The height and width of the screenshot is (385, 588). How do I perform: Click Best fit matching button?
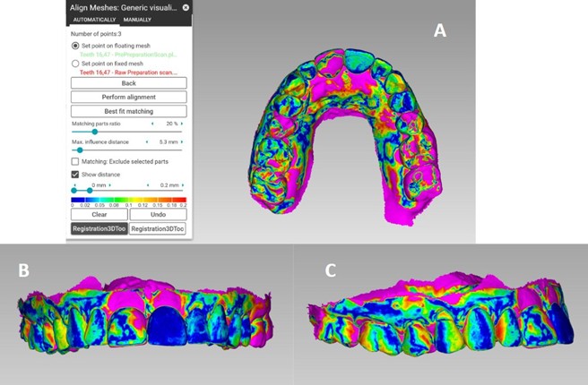[x=129, y=111]
